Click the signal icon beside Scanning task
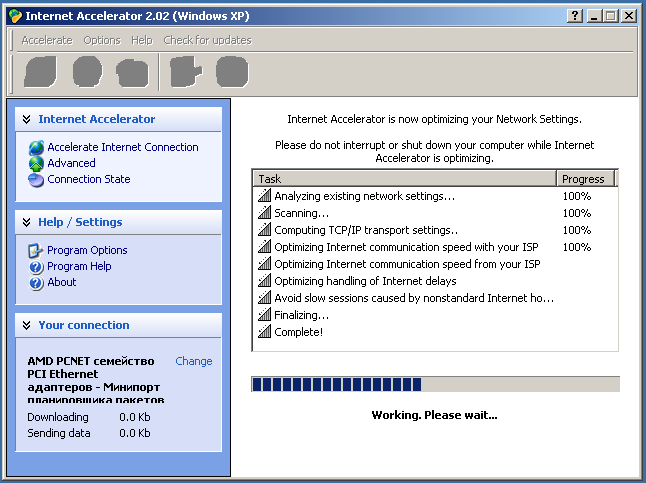This screenshot has width=646, height=483. coord(264,213)
